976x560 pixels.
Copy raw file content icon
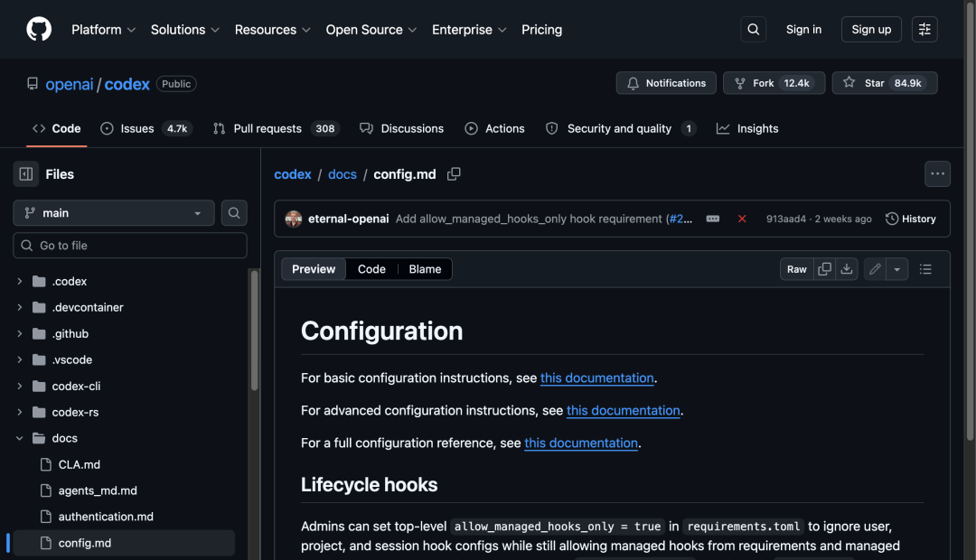click(824, 269)
